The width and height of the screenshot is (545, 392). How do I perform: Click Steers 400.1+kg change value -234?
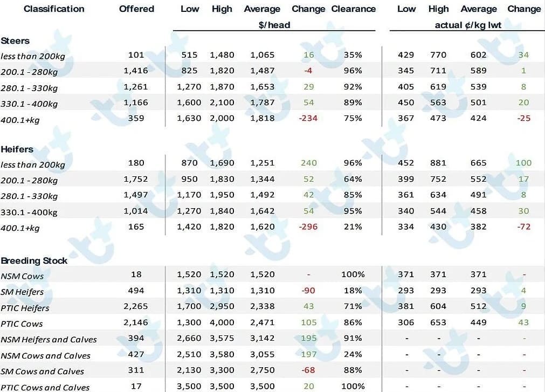[308, 118]
